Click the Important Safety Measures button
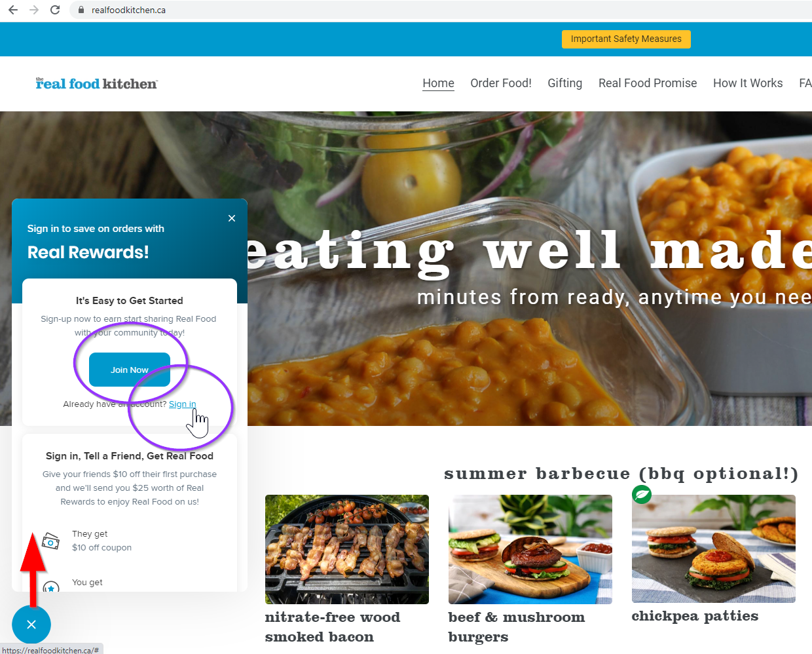 click(x=626, y=39)
